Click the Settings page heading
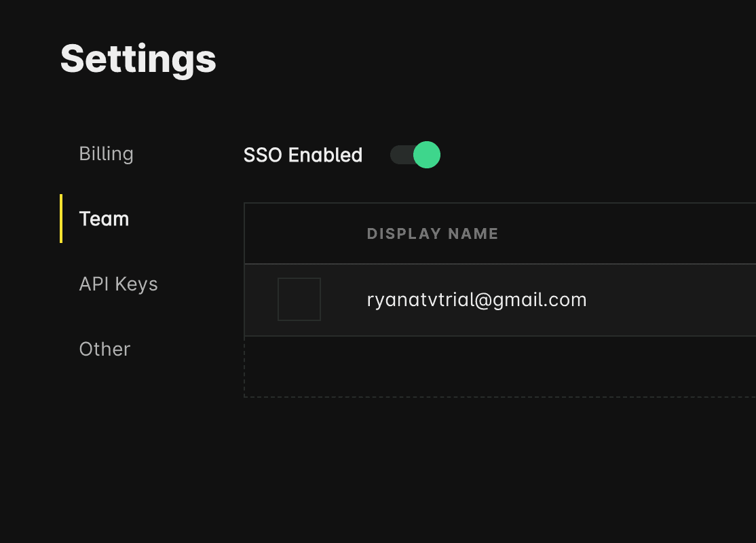 tap(138, 59)
